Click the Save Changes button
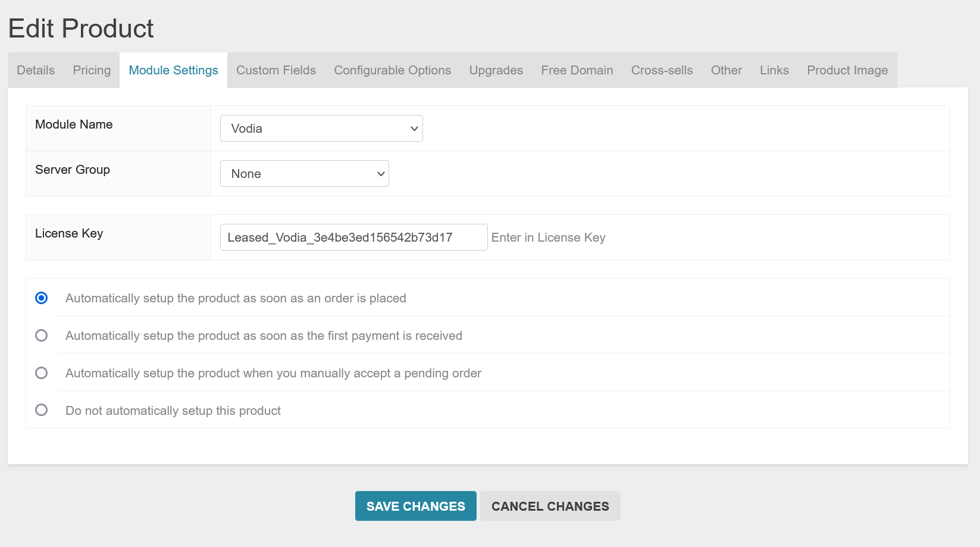 416,506
